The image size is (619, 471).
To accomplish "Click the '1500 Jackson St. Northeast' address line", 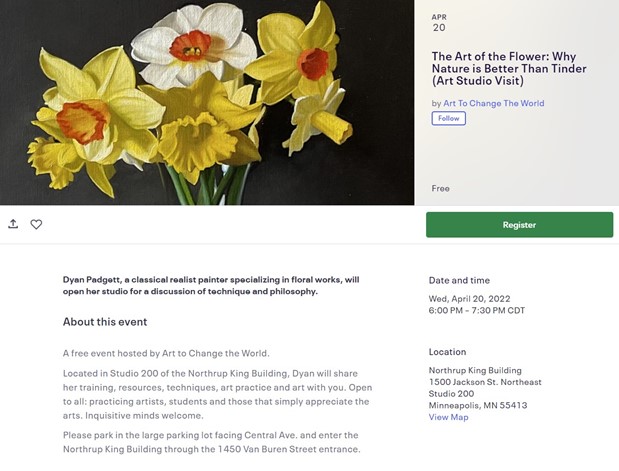I will click(x=485, y=382).
